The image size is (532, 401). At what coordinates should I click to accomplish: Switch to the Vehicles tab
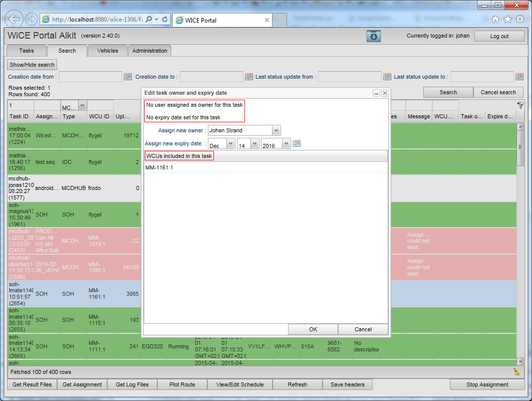108,51
